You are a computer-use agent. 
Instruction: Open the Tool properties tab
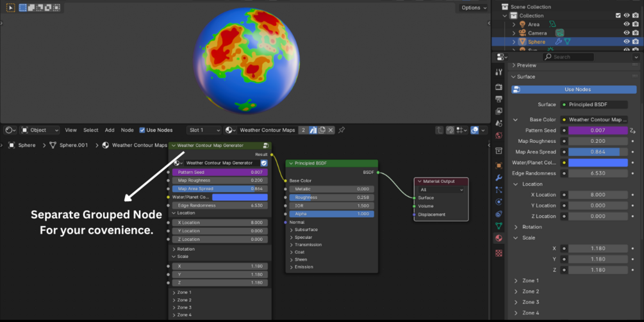[499, 72]
